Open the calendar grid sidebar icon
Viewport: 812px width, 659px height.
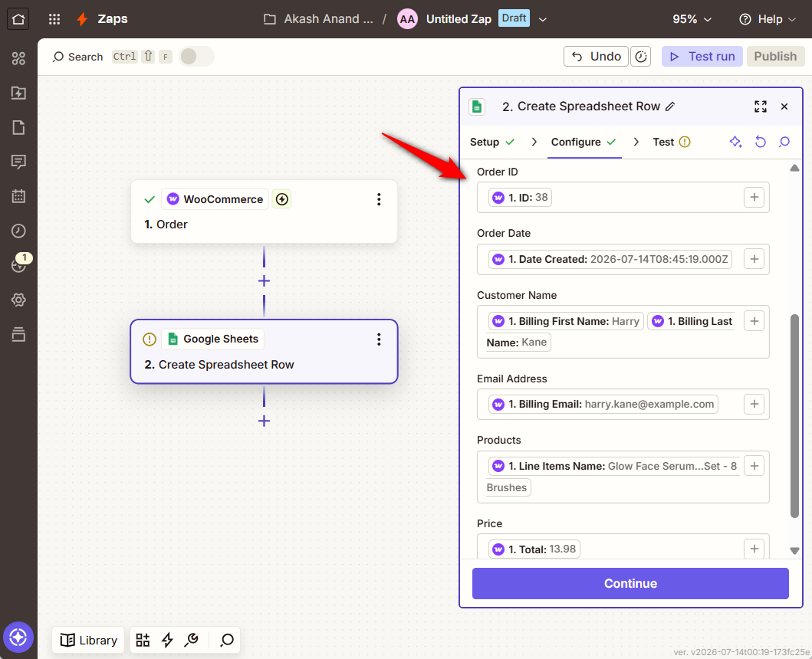18,196
